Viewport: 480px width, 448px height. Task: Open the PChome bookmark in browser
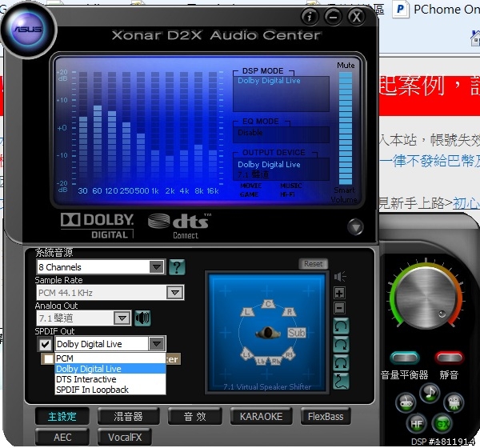click(x=436, y=9)
